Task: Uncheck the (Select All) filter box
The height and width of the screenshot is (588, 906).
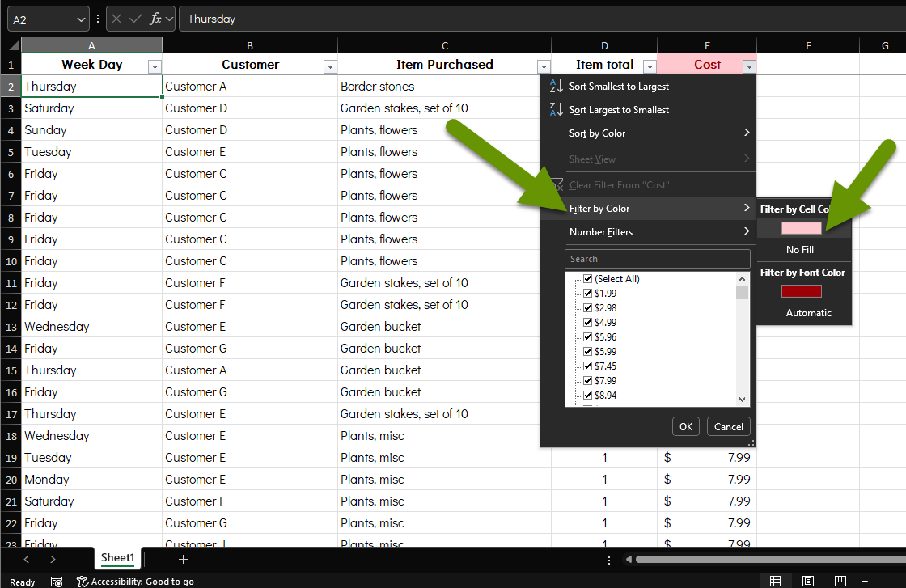Action: tap(587, 278)
